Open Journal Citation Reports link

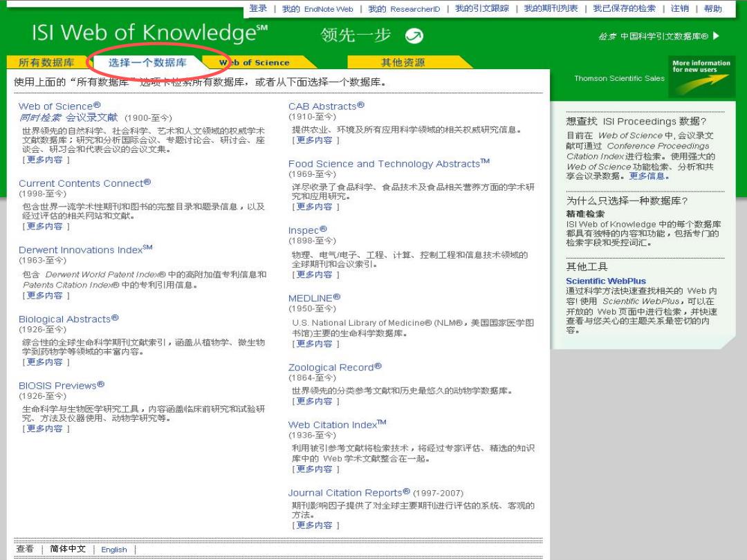(349, 492)
